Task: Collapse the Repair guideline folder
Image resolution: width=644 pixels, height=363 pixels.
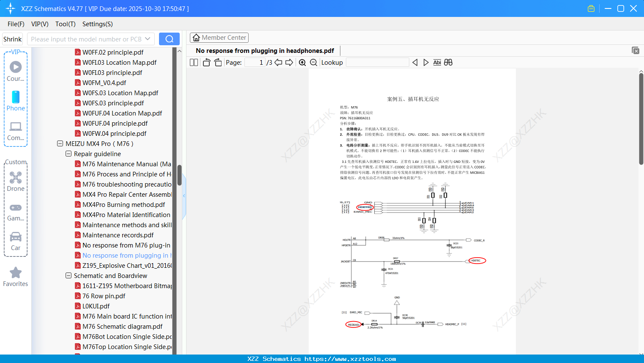Action: point(69,154)
